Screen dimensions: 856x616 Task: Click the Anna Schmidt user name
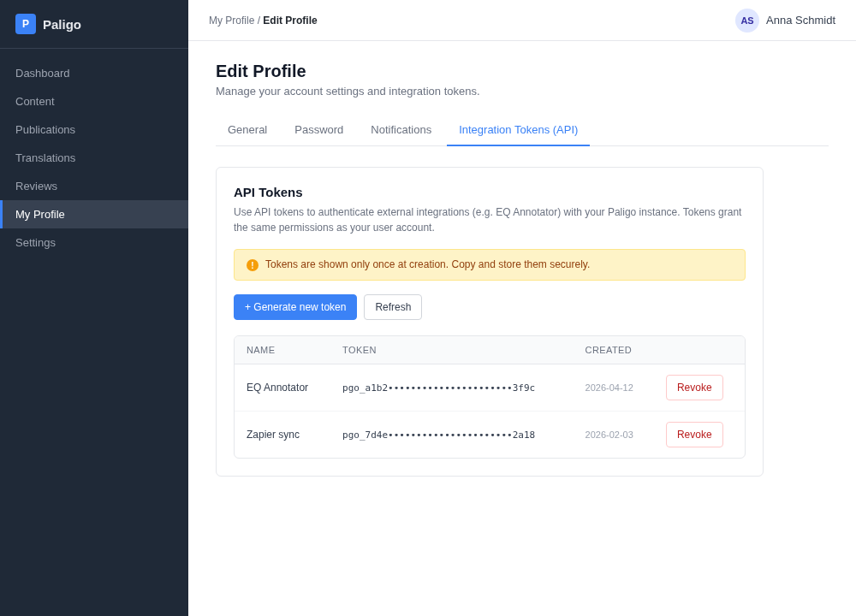click(800, 21)
